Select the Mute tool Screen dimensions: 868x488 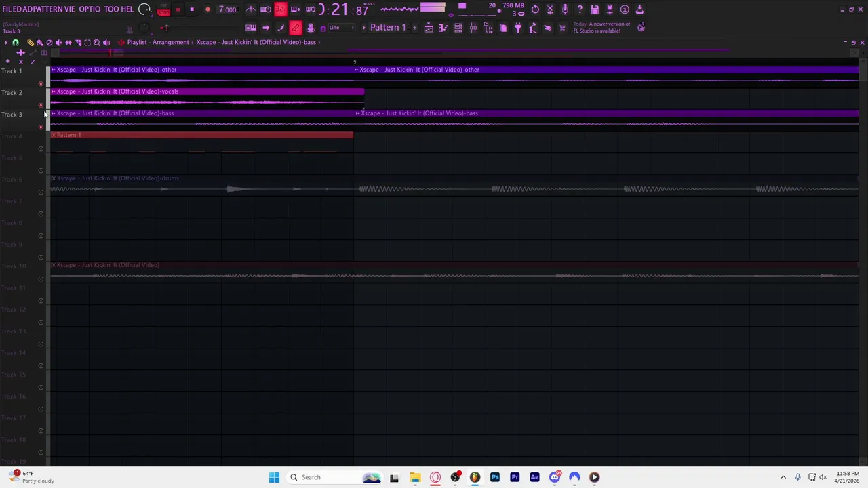(x=58, y=42)
